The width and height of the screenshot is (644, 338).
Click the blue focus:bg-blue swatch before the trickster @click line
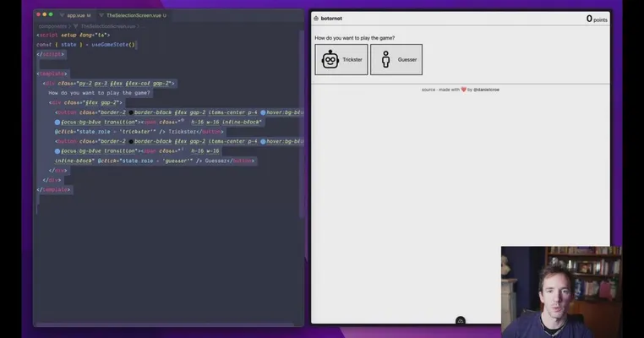point(57,123)
